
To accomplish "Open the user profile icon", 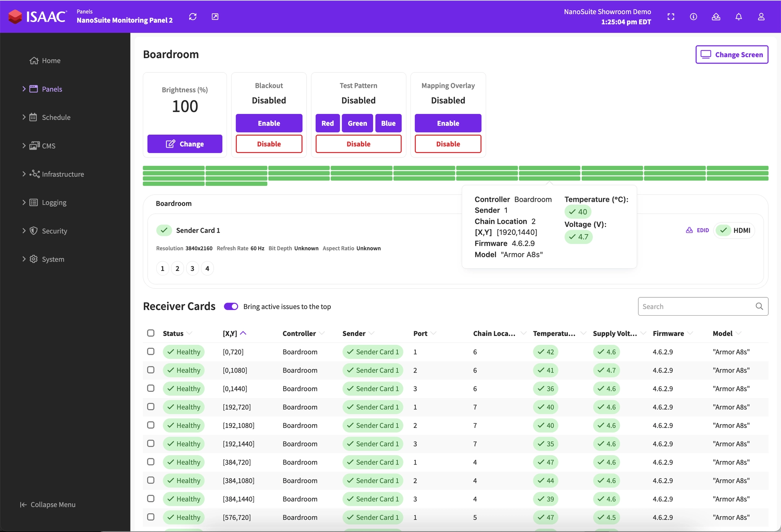I will point(761,17).
